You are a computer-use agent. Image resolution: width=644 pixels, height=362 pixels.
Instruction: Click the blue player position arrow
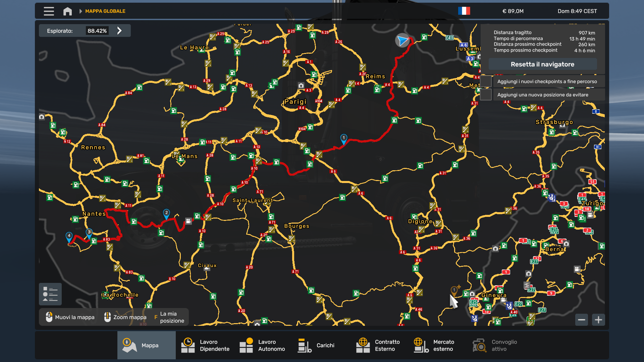point(402,41)
